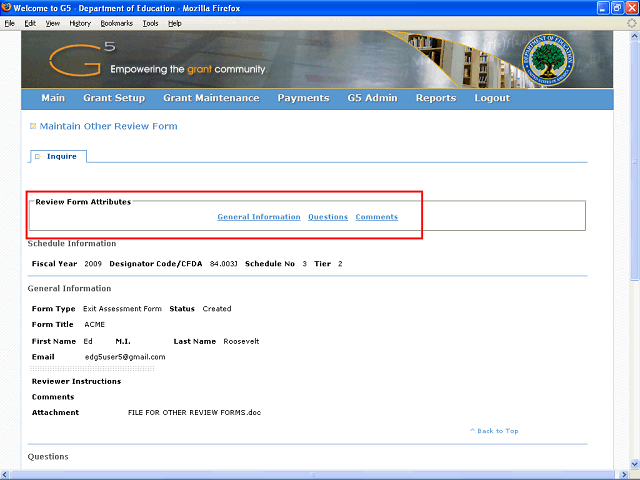Open Reports in navigation bar
The height and width of the screenshot is (480, 640).
pos(436,98)
